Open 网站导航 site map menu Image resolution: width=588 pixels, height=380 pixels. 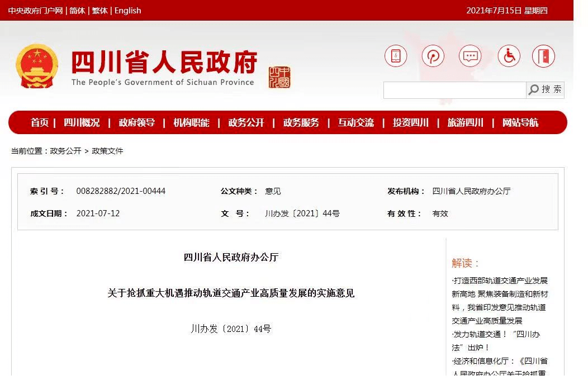click(x=520, y=123)
